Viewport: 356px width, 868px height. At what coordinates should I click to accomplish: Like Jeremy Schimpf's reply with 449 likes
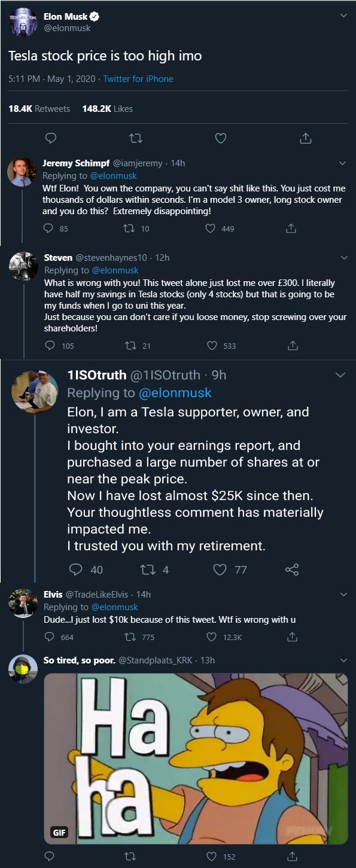pos(211,229)
